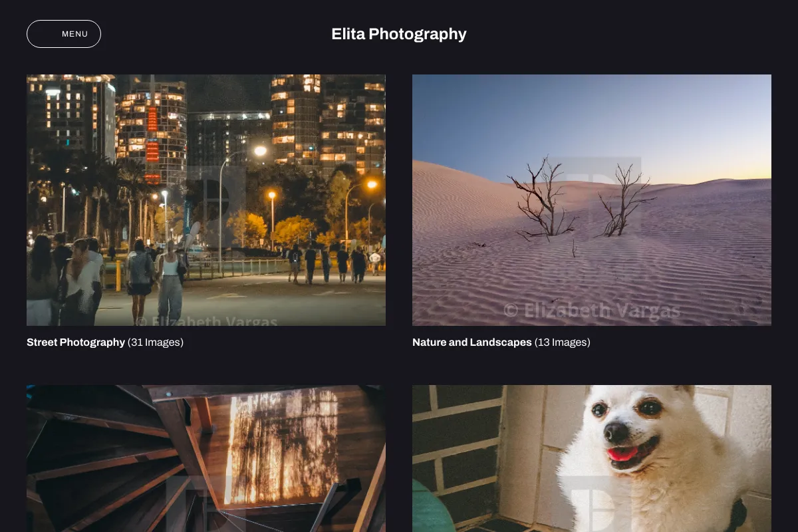Open the MENU button
The width and height of the screenshot is (798, 532).
coord(64,34)
